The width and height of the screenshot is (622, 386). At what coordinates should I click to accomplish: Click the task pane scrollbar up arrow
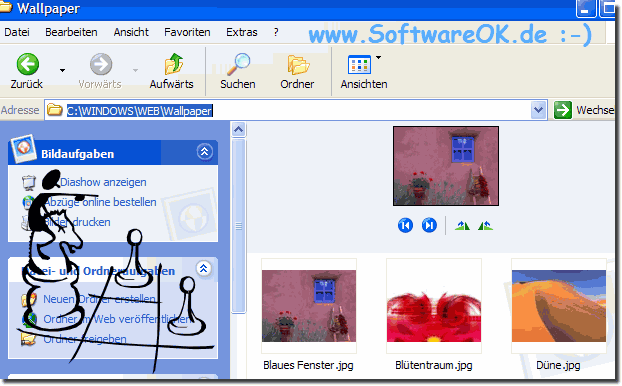click(x=238, y=130)
